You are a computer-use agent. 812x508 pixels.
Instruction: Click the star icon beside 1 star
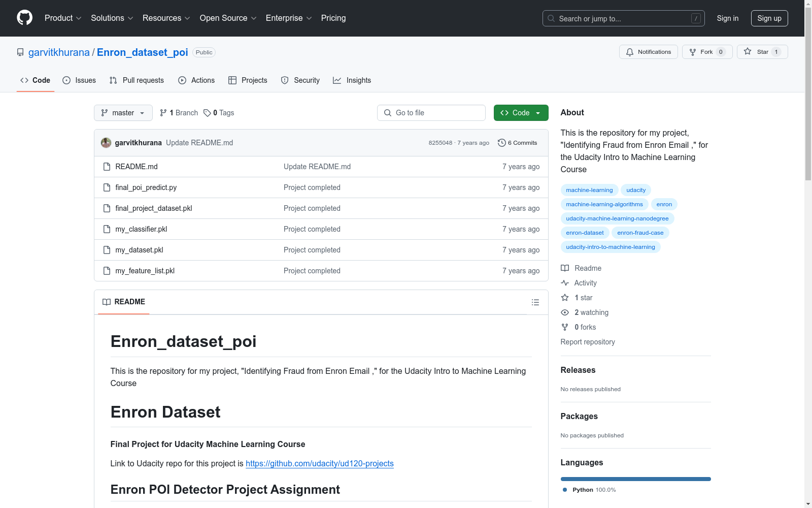[565, 298]
